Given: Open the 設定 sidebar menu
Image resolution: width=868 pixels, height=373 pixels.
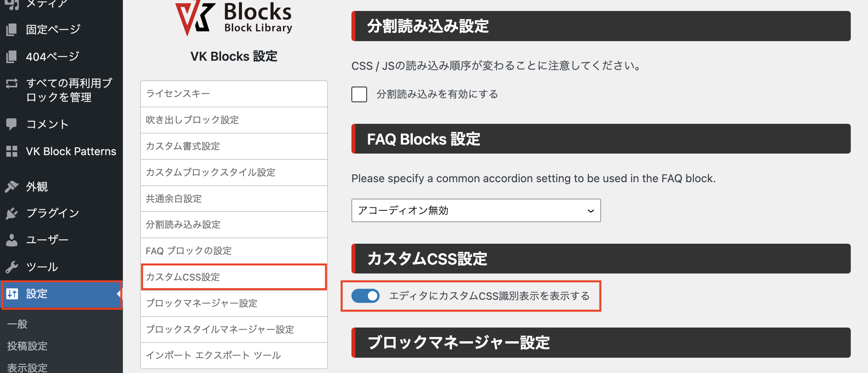Looking at the screenshot, I should (37, 294).
